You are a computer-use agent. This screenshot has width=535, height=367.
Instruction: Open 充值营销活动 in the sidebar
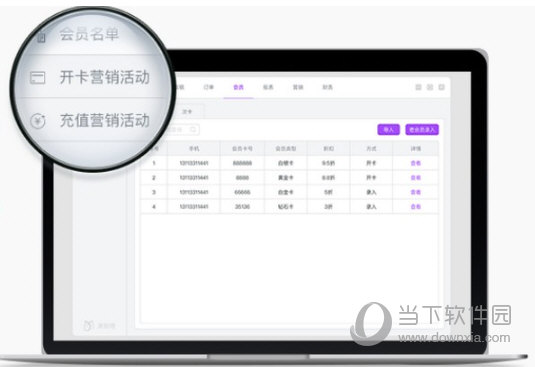coord(105,120)
